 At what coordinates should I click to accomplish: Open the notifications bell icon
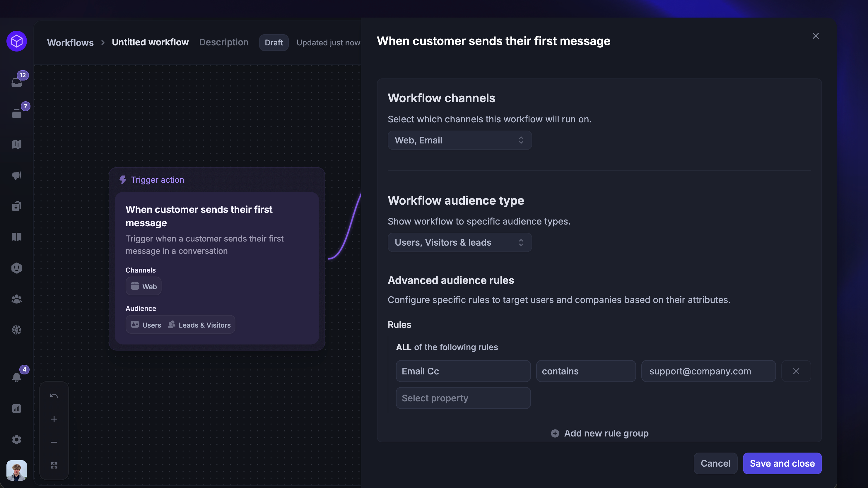(16, 377)
